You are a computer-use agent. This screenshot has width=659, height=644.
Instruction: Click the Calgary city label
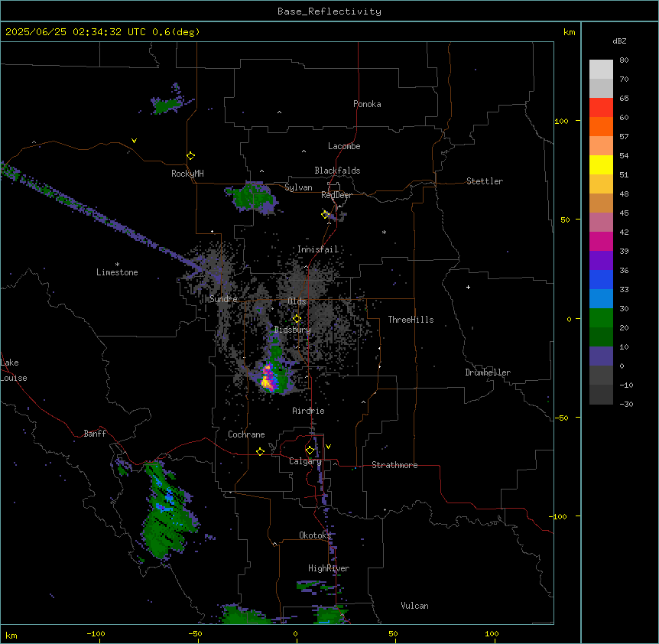coord(305,461)
